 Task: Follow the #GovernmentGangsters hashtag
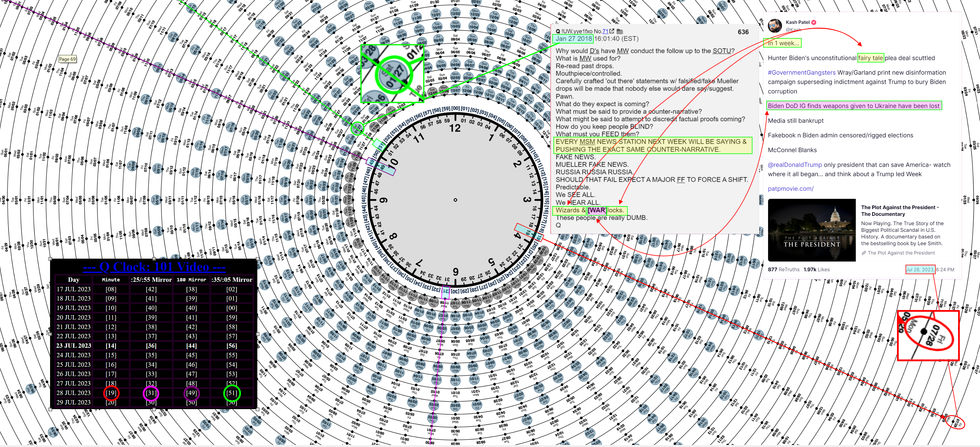tap(802, 73)
